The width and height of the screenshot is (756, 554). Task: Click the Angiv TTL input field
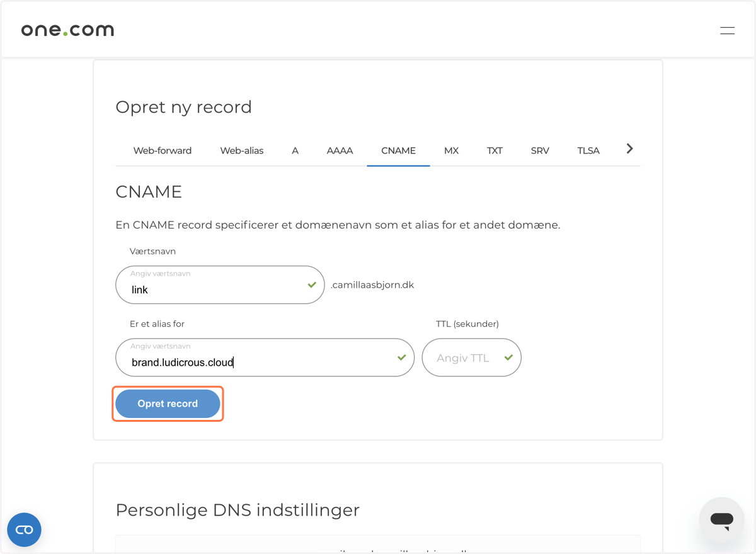click(471, 358)
